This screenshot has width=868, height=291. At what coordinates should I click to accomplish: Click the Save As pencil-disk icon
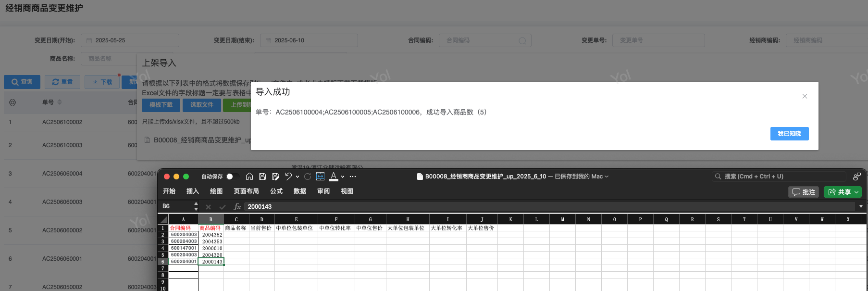click(x=275, y=177)
